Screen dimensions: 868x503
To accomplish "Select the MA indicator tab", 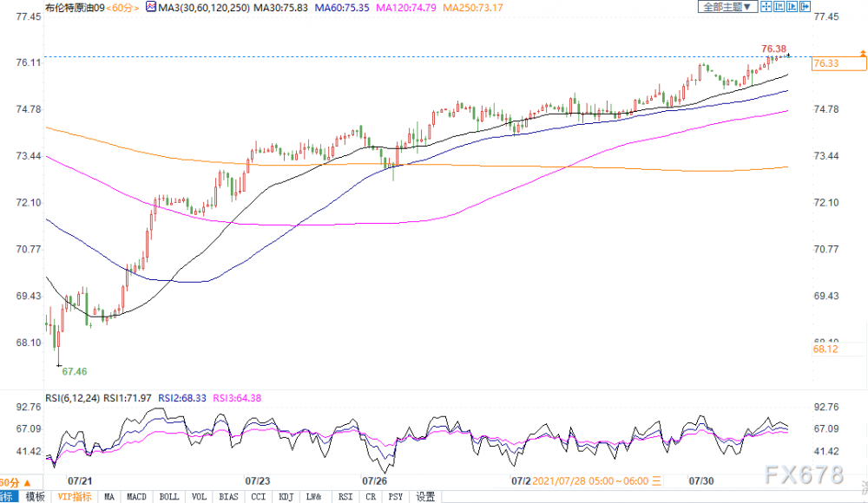I will (x=109, y=496).
